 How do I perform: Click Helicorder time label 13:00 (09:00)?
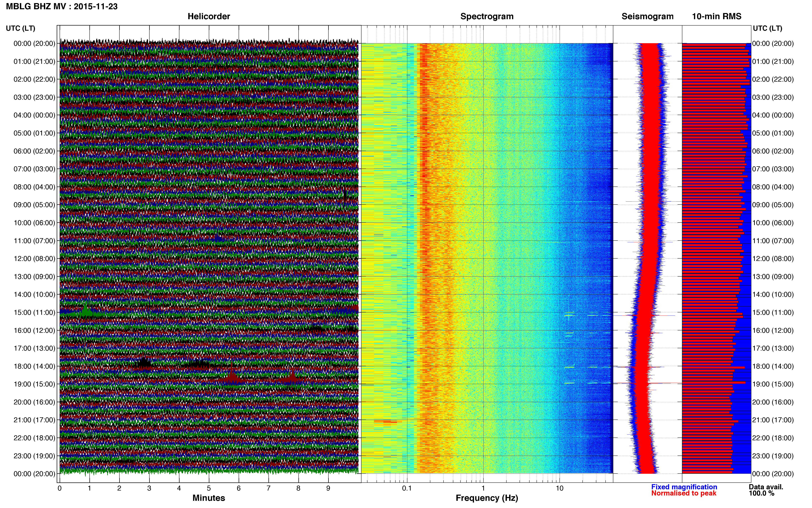[x=34, y=277]
